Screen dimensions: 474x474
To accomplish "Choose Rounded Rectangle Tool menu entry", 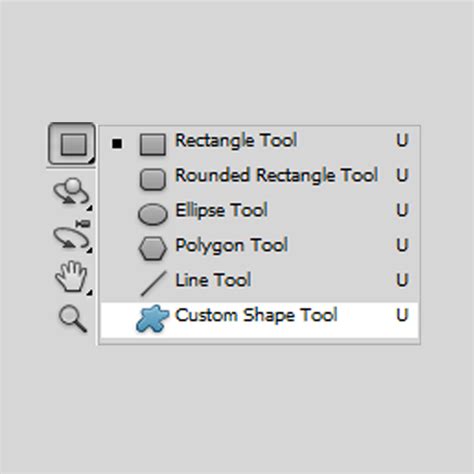I will pos(260,179).
